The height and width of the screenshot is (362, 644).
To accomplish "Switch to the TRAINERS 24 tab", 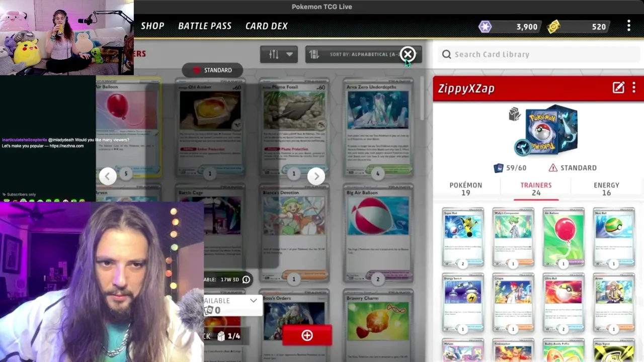I will (536, 189).
